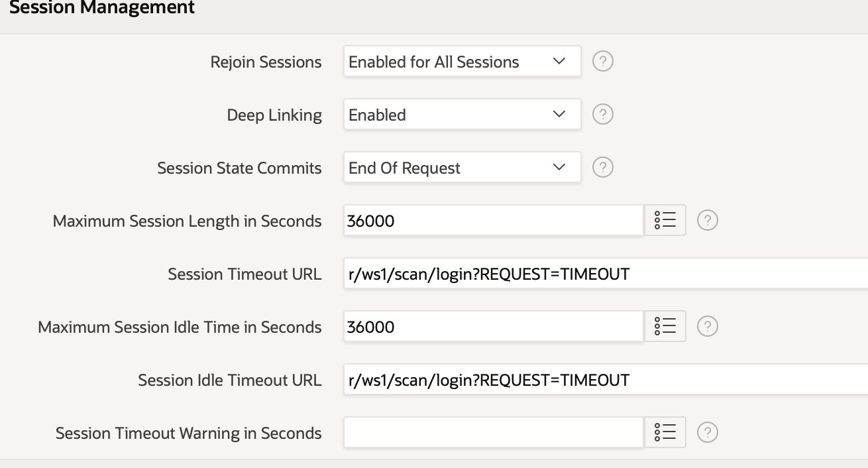Show help for Maximum Session Idle Time
This screenshot has width=868, height=468.
point(708,327)
